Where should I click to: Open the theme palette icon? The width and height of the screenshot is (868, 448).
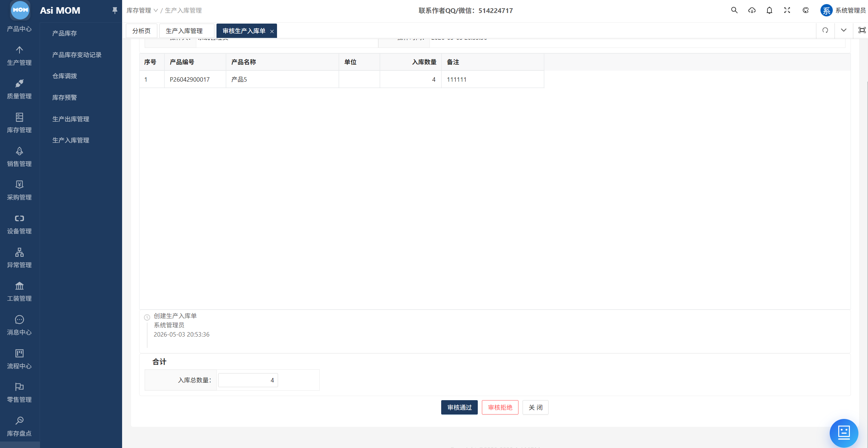[x=805, y=10]
